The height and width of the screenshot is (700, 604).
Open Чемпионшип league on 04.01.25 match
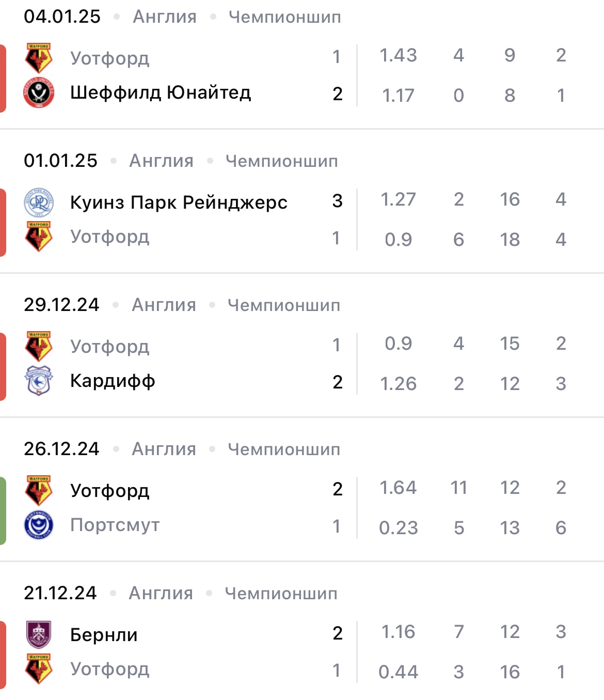click(x=284, y=17)
